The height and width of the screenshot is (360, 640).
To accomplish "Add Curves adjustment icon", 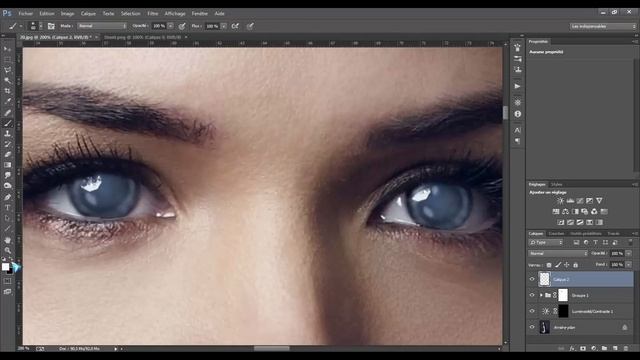I will tap(580, 201).
